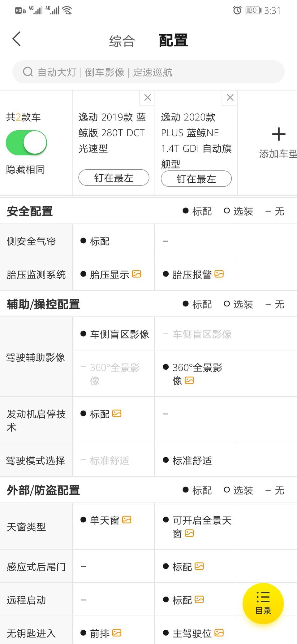297x644 pixels.
Task: View image for 单天窗 sunroof
Action: (127, 520)
